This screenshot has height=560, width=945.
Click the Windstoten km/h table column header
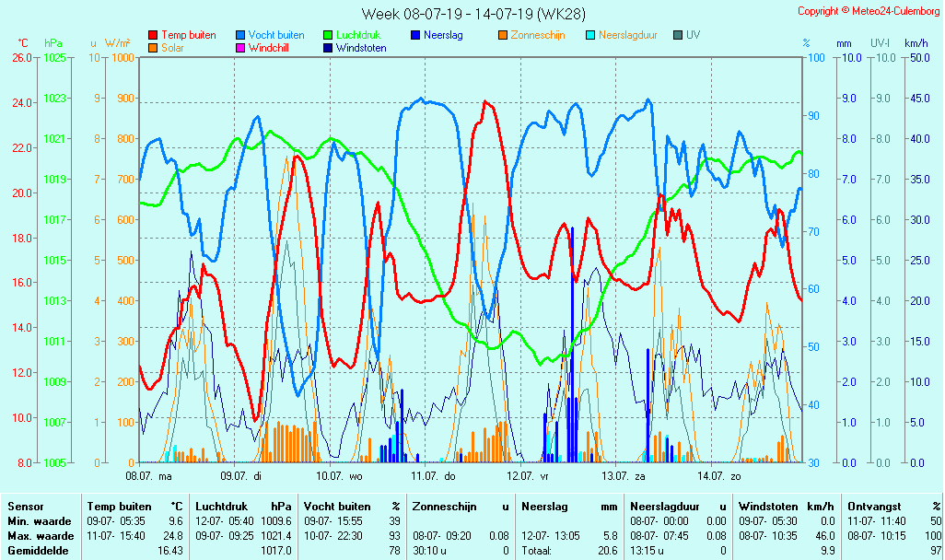[787, 507]
